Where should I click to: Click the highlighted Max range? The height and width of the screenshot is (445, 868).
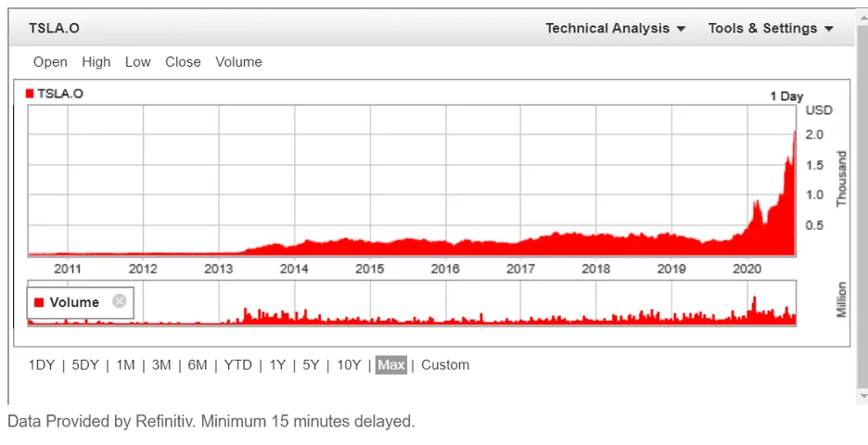(x=391, y=365)
